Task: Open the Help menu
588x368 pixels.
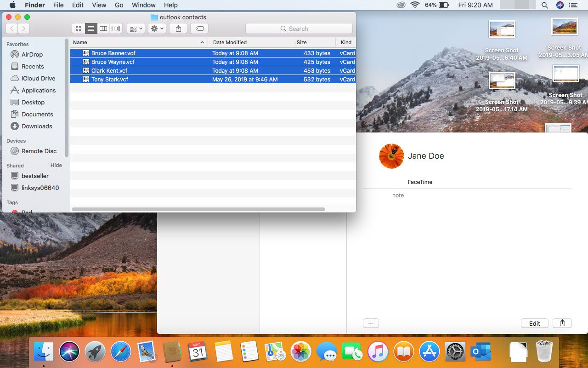Action: (170, 5)
